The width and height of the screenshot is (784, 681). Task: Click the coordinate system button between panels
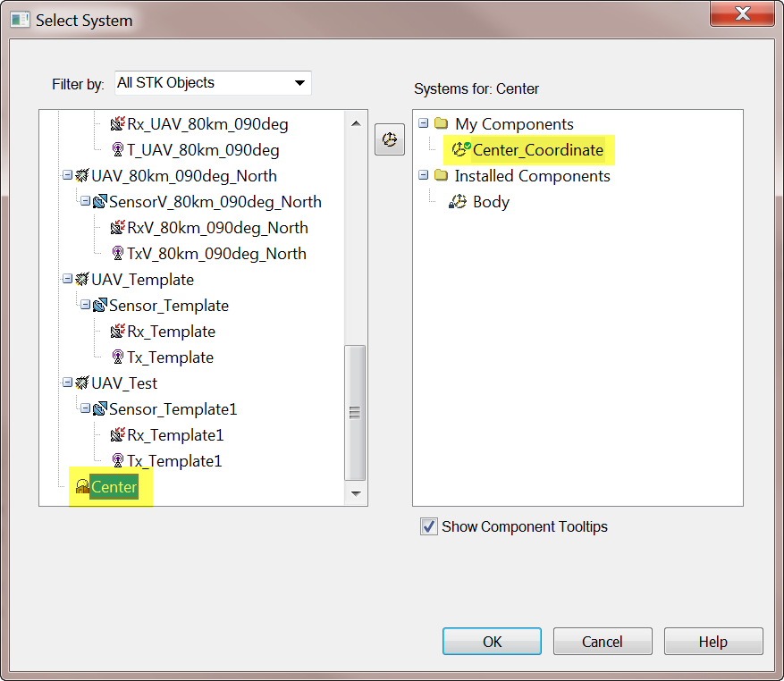coord(389,139)
